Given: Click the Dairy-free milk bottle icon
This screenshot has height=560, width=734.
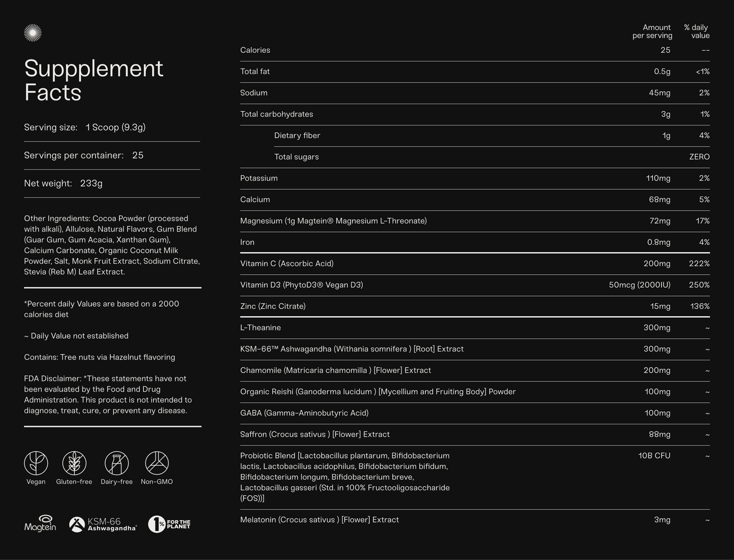Looking at the screenshot, I should [116, 463].
